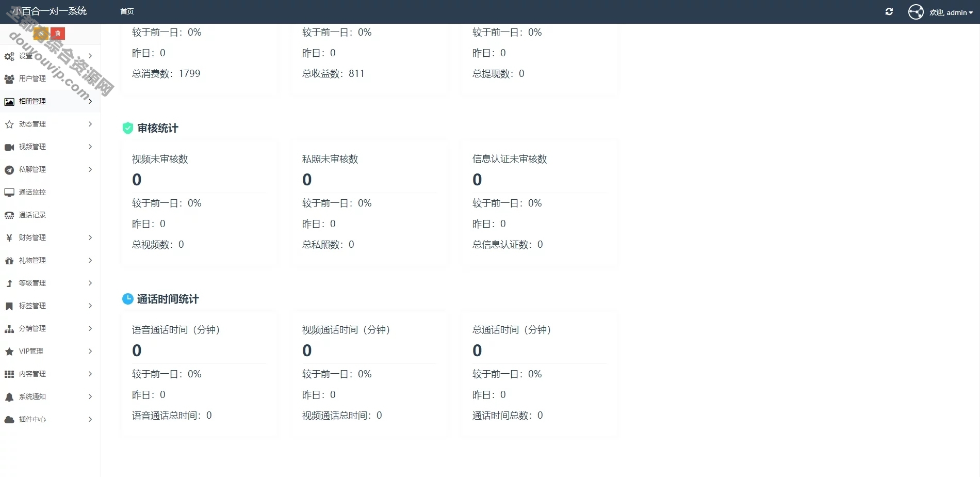The width and height of the screenshot is (980, 477).
Task: Click the red trash icon button
Action: [58, 34]
